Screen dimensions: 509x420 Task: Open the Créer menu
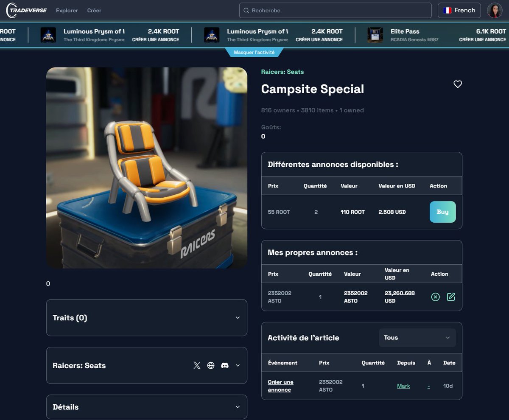pos(94,10)
